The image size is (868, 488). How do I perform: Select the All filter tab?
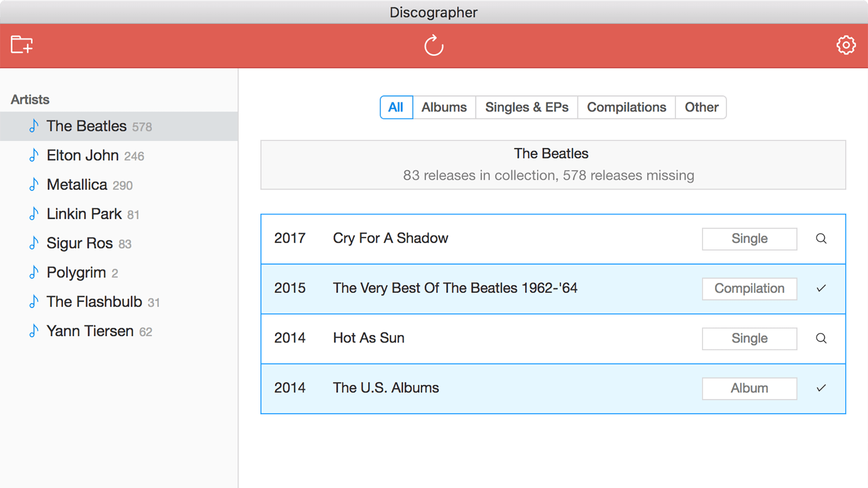pos(396,108)
